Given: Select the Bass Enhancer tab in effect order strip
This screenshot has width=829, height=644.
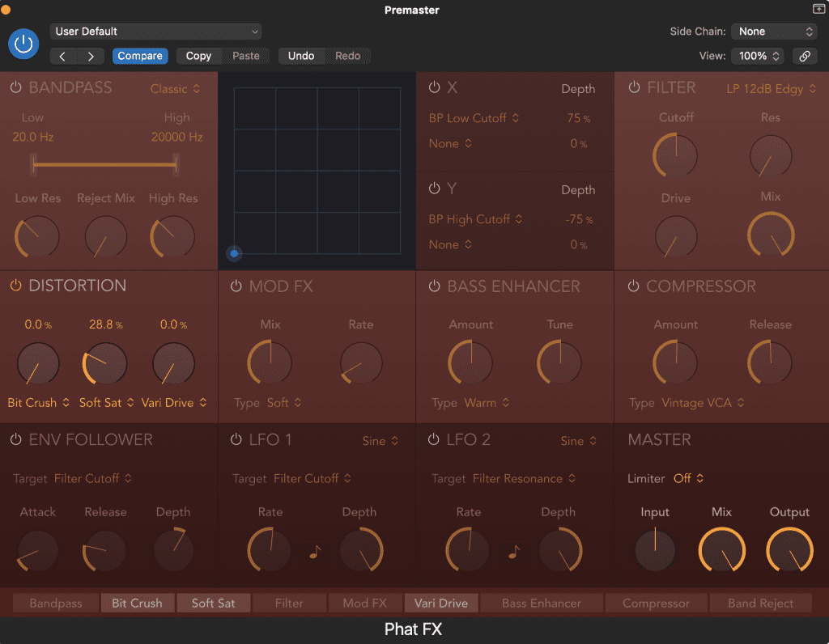Looking at the screenshot, I should tap(542, 603).
